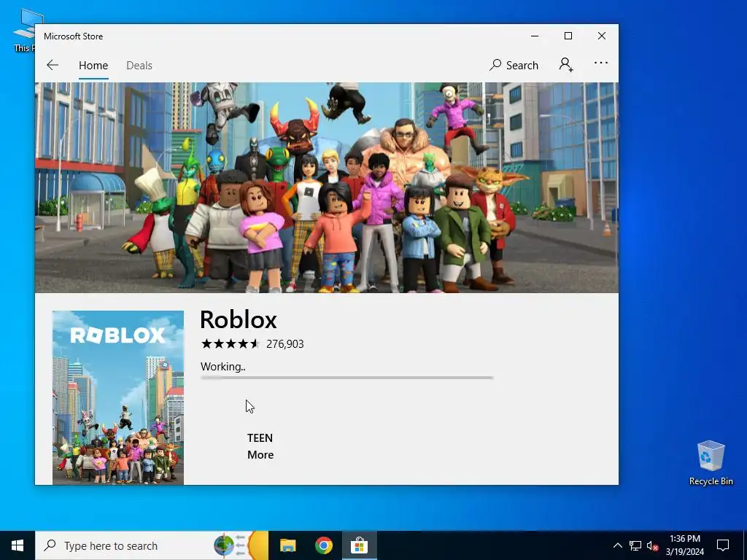This screenshot has width=747, height=560.
Task: Click the TEEN age rating label
Action: tap(260, 437)
